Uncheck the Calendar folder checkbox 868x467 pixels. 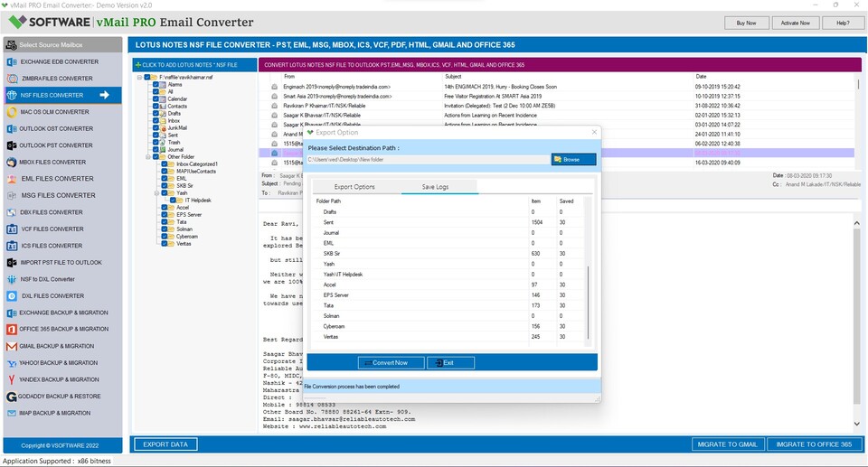tap(156, 99)
